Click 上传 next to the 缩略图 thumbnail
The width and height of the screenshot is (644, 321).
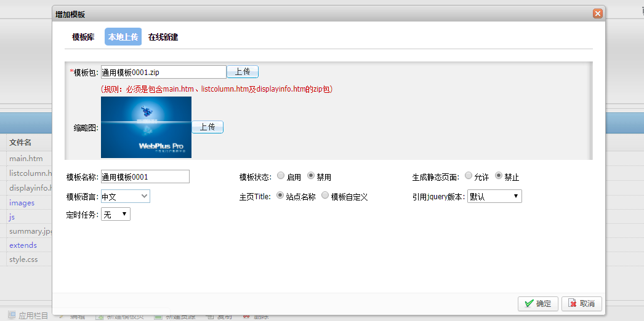(207, 127)
